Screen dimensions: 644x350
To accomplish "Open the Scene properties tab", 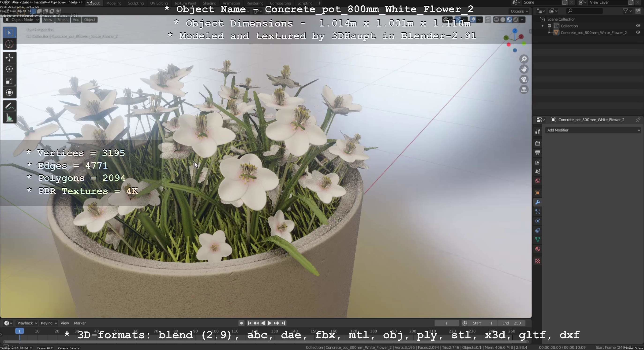I will point(538,172).
